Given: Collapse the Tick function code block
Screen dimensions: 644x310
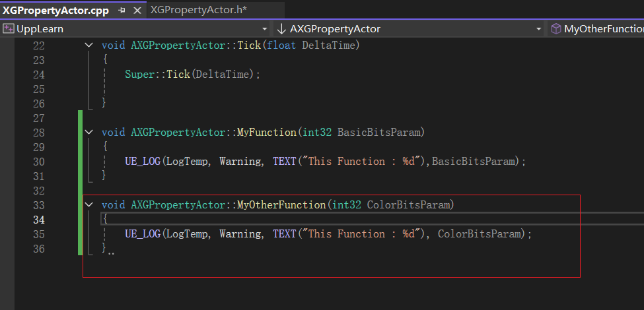Looking at the screenshot, I should click(89, 46).
